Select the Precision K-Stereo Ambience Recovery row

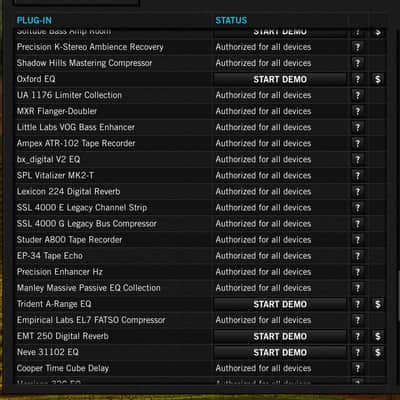point(200,47)
